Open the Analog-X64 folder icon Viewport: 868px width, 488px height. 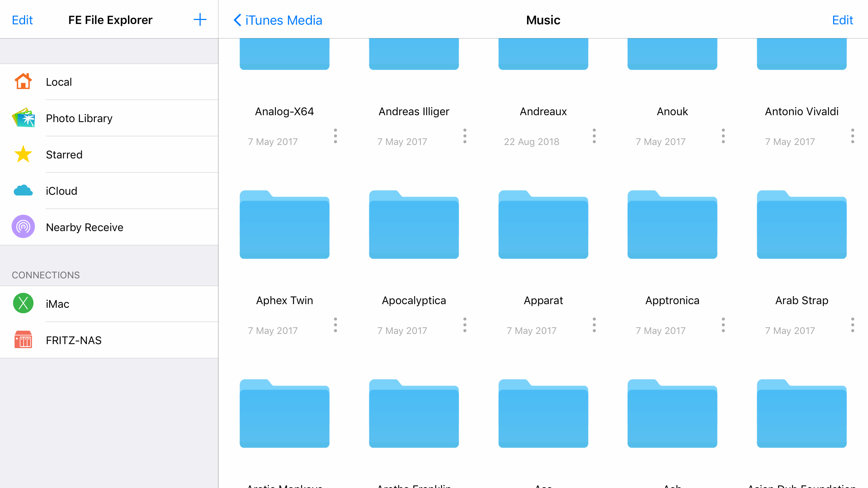285,54
